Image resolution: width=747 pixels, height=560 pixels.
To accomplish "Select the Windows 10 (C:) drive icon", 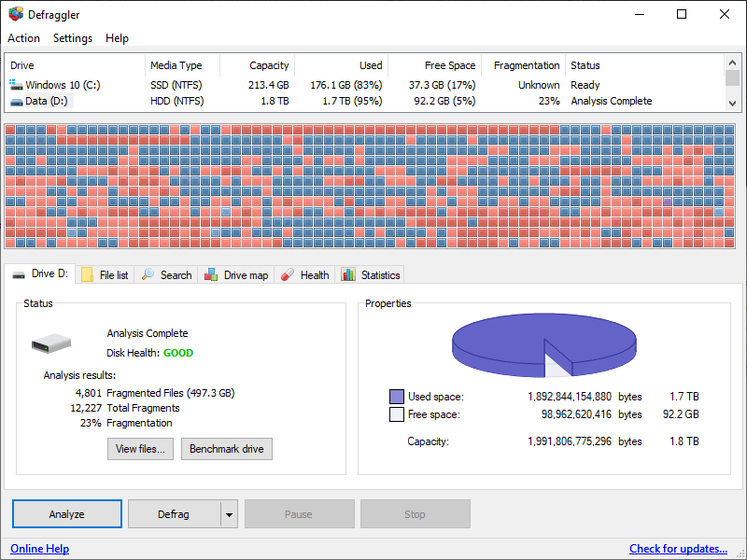I will click(15, 84).
